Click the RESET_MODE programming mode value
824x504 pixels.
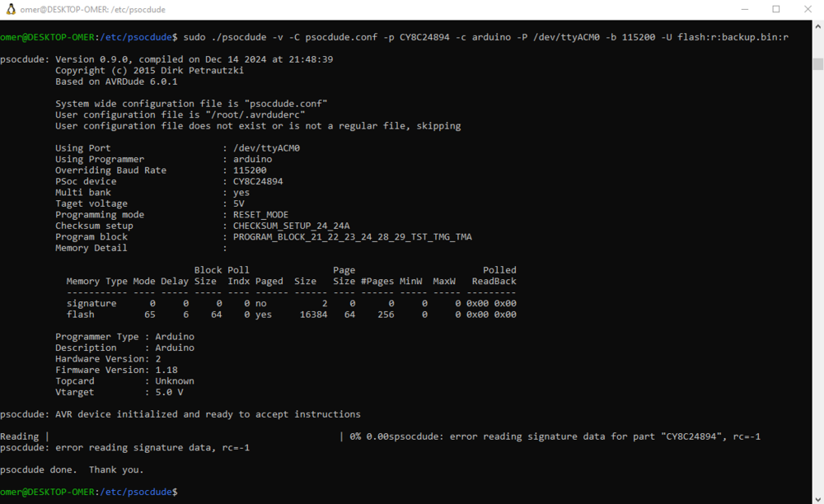click(260, 215)
